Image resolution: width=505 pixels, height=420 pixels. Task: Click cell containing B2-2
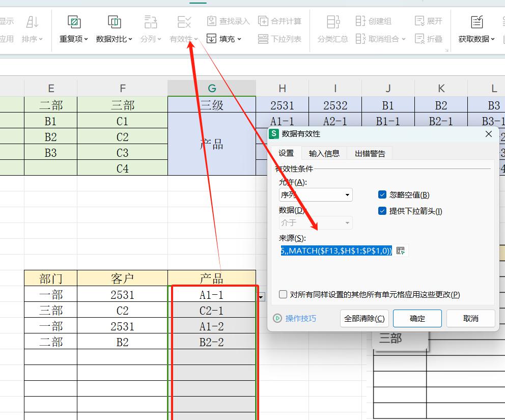(x=212, y=342)
